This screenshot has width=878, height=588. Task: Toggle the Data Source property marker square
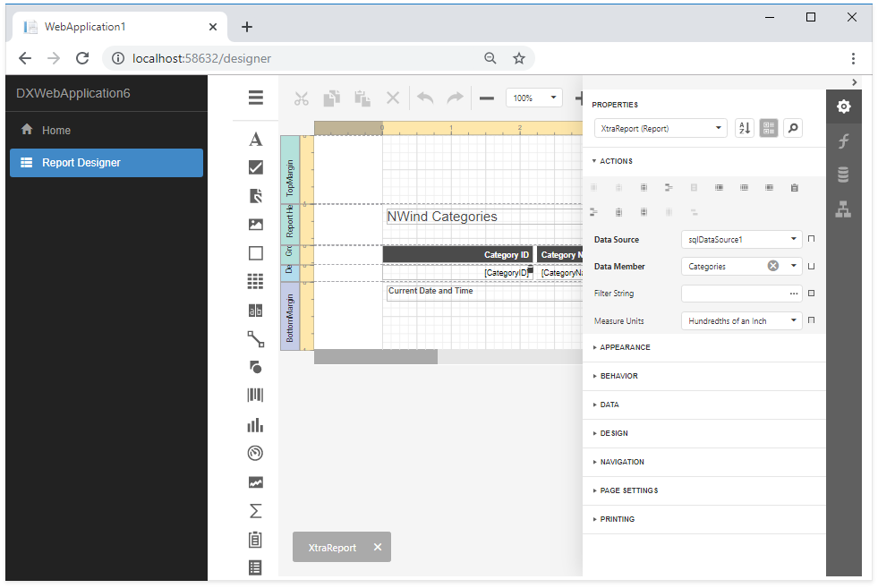812,239
